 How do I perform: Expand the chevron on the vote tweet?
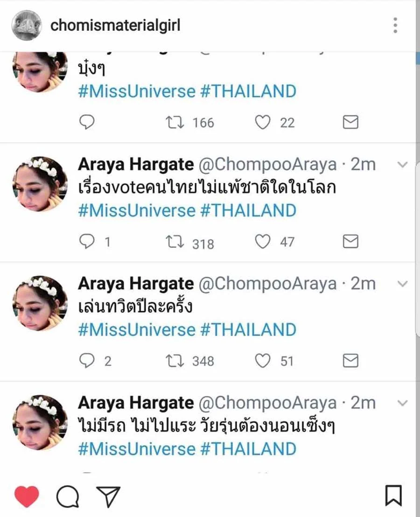click(403, 165)
